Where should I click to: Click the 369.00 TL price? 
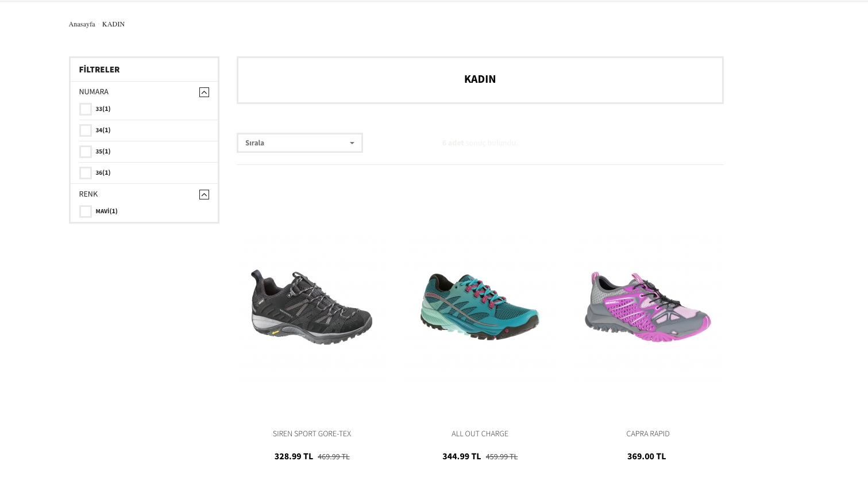646,456
